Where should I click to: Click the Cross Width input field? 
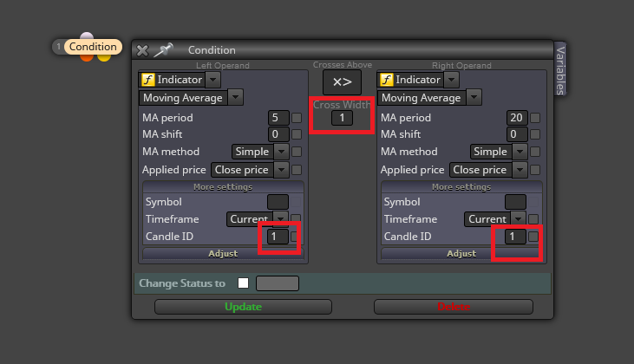point(342,118)
